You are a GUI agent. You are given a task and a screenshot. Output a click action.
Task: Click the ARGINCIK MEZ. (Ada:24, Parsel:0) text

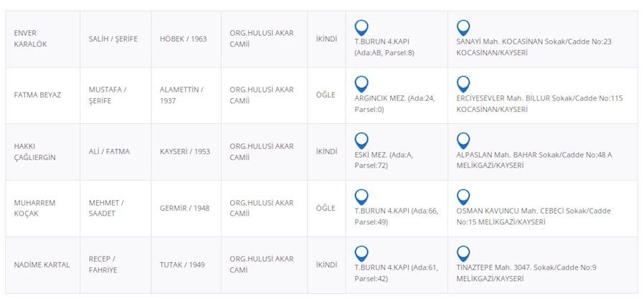[x=394, y=103]
